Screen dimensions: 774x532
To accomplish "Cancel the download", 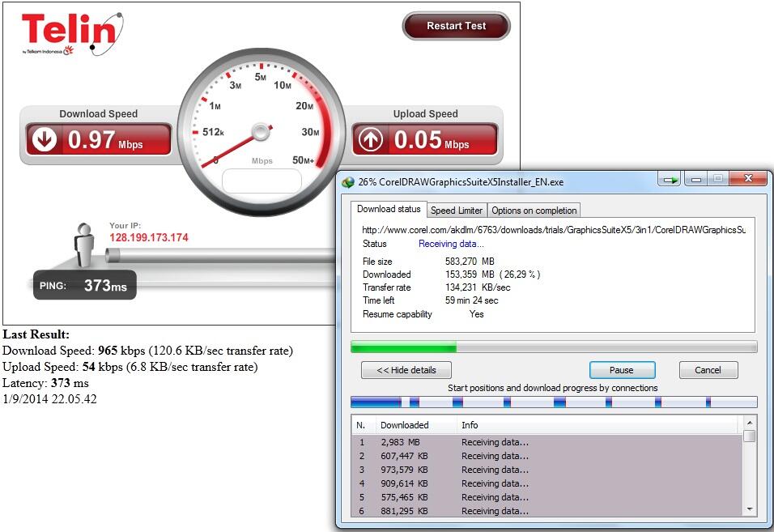I will (708, 370).
